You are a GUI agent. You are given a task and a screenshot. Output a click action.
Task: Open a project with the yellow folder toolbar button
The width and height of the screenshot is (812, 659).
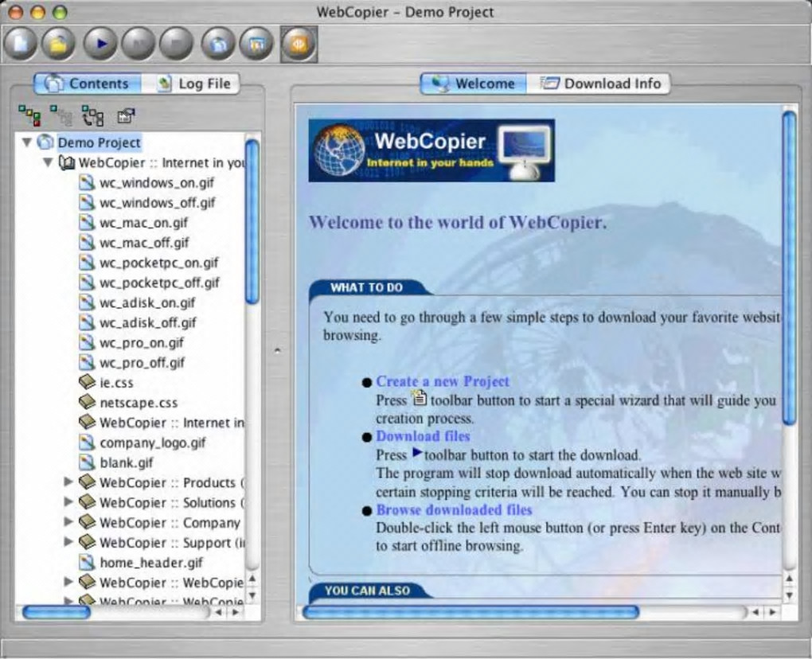59,45
